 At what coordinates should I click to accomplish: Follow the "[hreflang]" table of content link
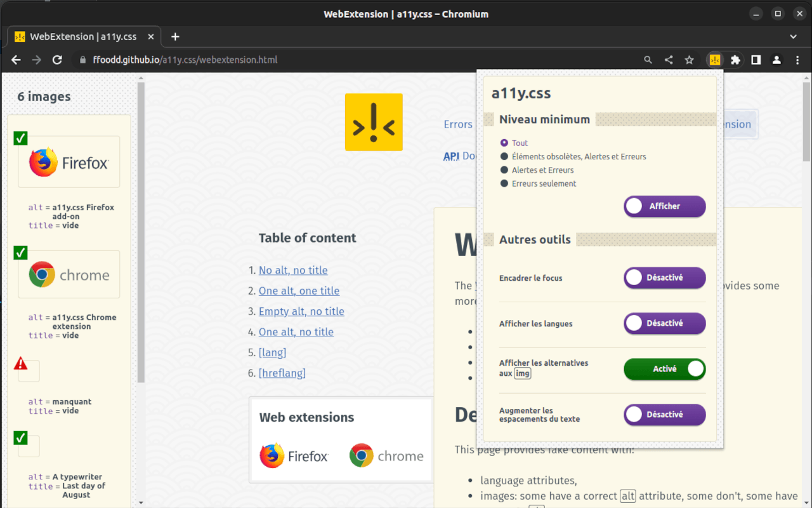(x=282, y=373)
